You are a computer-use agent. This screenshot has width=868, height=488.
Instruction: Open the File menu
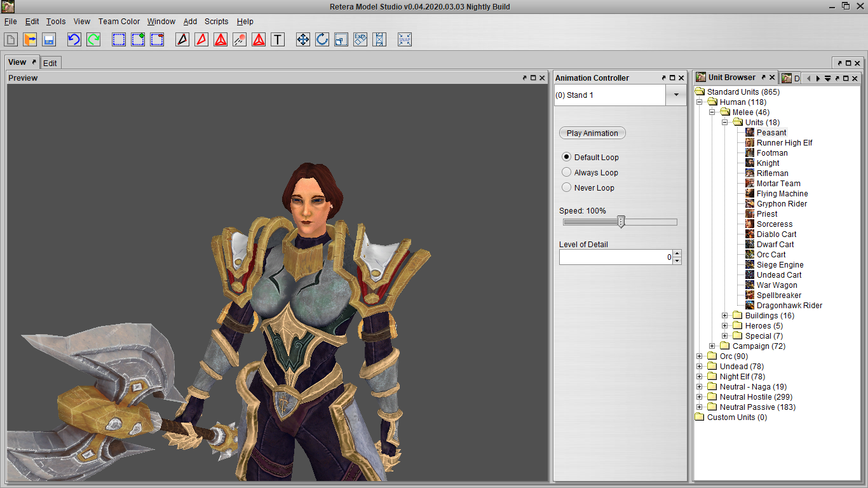10,21
